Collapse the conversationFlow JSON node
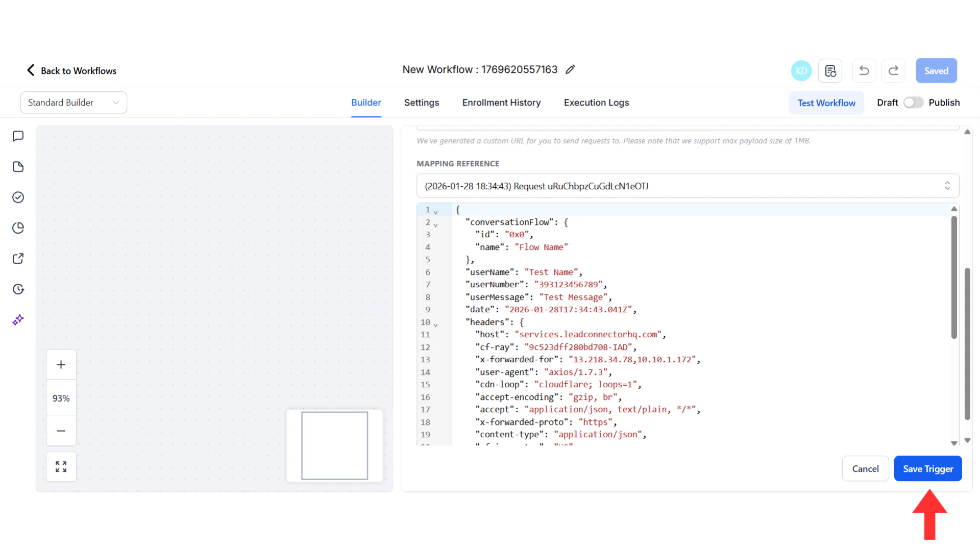Viewport: 980px width, 551px height. (x=435, y=224)
